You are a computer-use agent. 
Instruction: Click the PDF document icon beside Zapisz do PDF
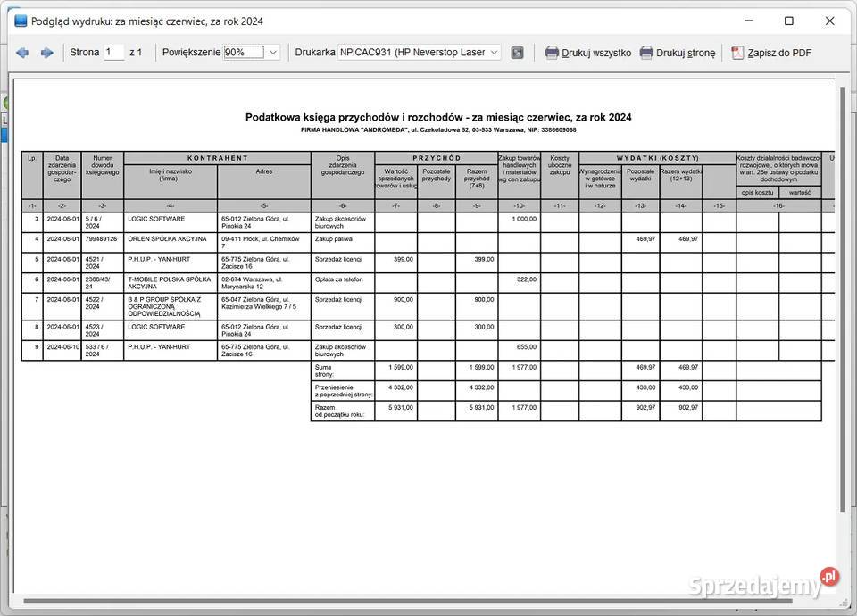point(736,53)
